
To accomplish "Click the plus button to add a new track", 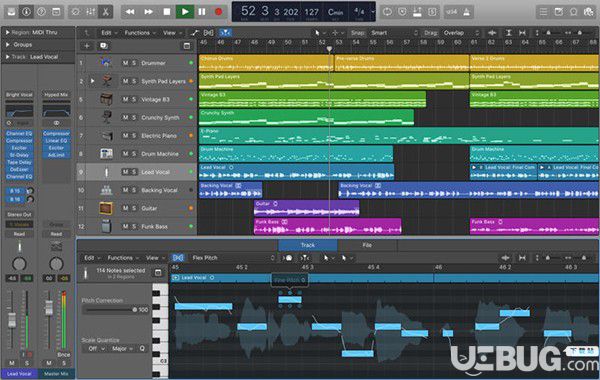I will pos(87,46).
